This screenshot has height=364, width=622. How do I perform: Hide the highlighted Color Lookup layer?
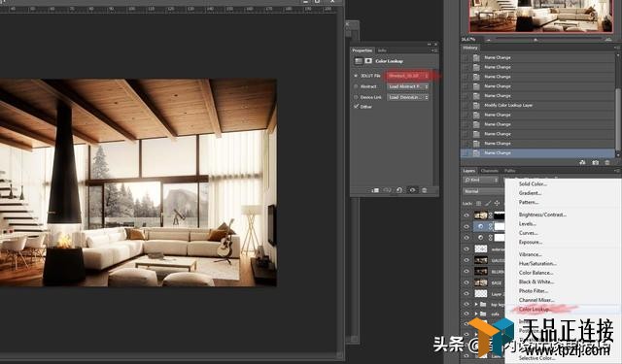(x=466, y=226)
